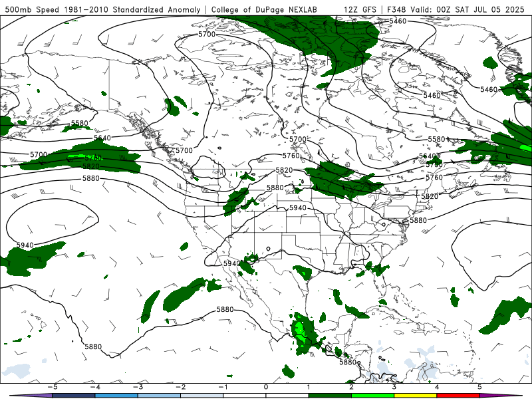Click the '500mb Speed 1981-2010 Standardized Anomaly' title
The width and height of the screenshot is (532, 399).
[x=103, y=9]
